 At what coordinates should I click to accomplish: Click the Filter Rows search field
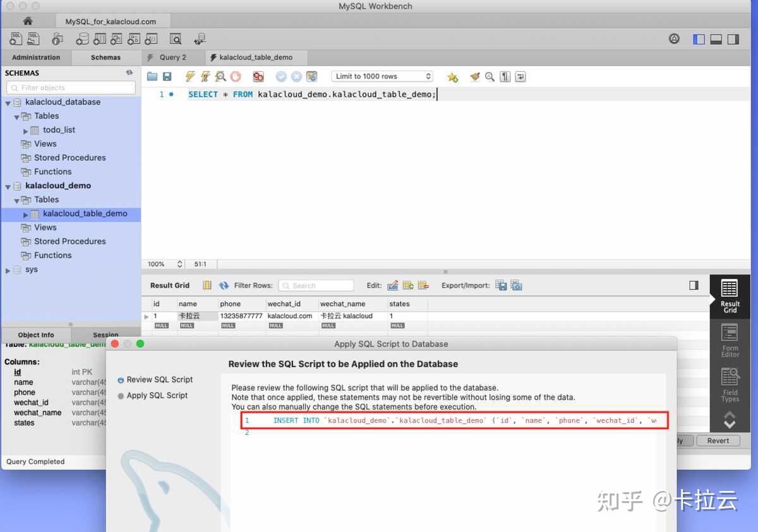point(316,285)
